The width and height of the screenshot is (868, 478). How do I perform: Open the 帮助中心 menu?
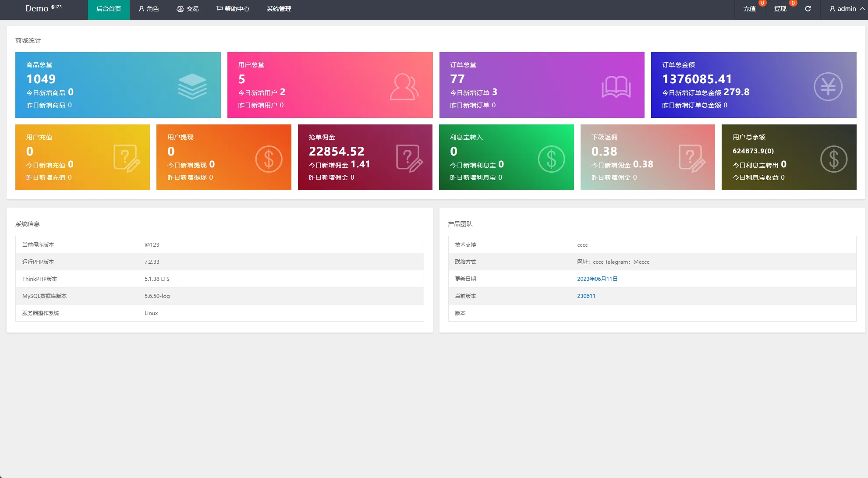point(233,9)
